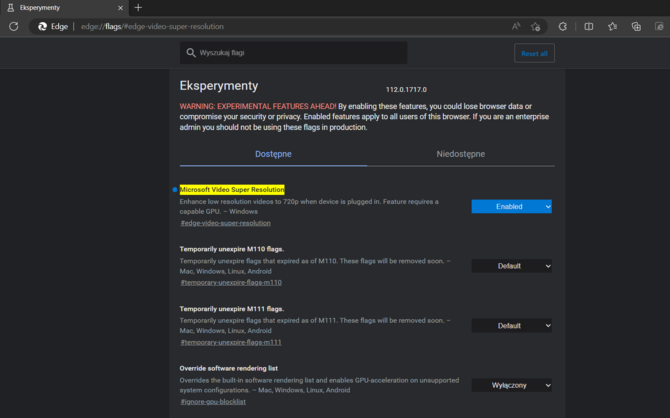Open Default dropdown for unexpire M110 flags
Image resolution: width=670 pixels, height=418 pixels.
click(x=511, y=266)
